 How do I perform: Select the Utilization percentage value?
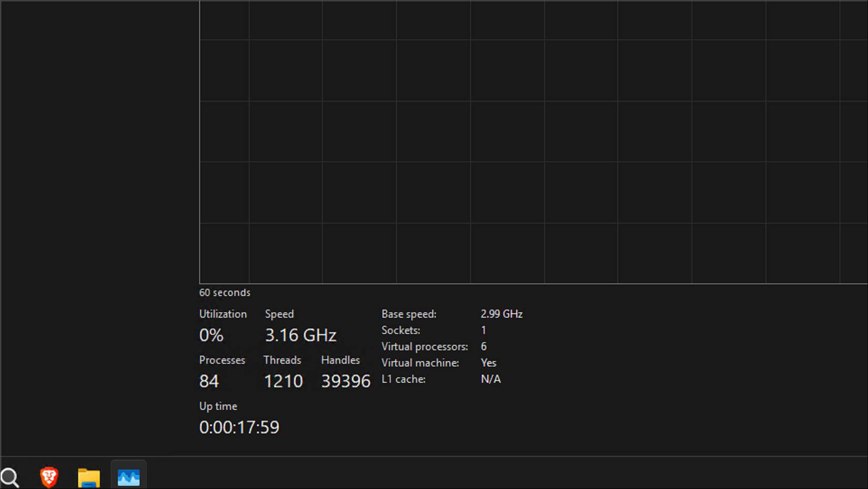click(x=210, y=335)
